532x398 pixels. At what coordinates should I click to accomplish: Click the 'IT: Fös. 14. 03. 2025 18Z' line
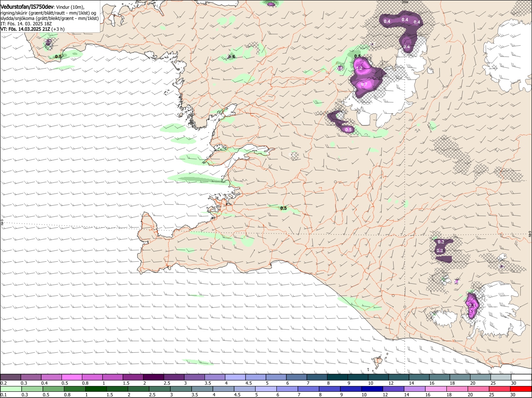(x=26, y=24)
